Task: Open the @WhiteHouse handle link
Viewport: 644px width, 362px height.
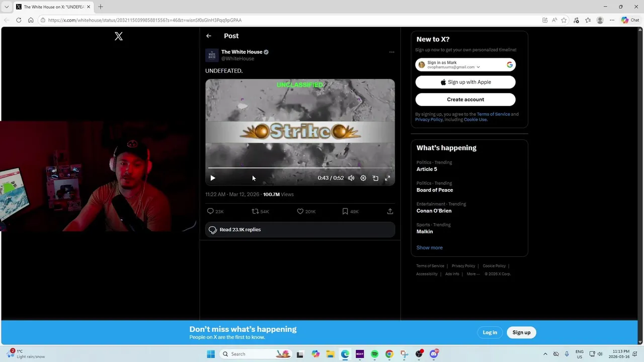Action: tap(237, 58)
